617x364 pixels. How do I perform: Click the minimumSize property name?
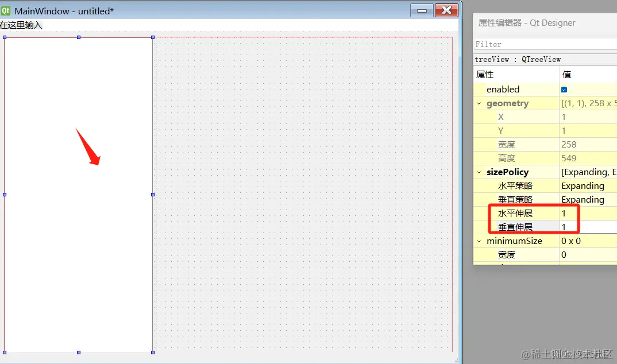tap(514, 241)
